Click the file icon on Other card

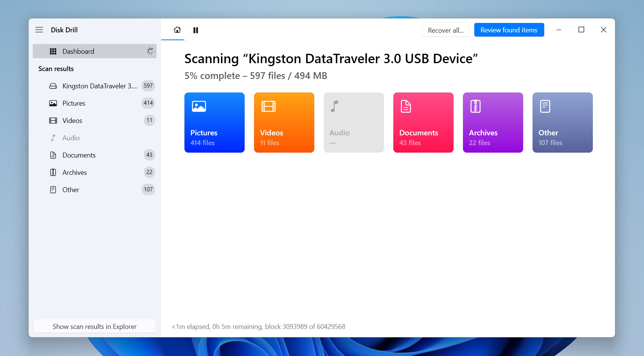[545, 106]
